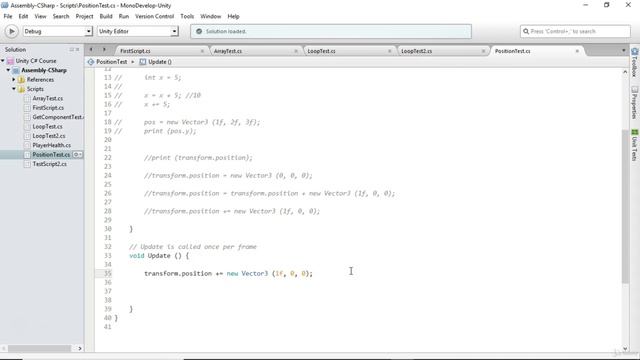Viewport: 640px width, 360px height.
Task: Click the Solution pad auto-hide icon
Action: (x=71, y=49)
